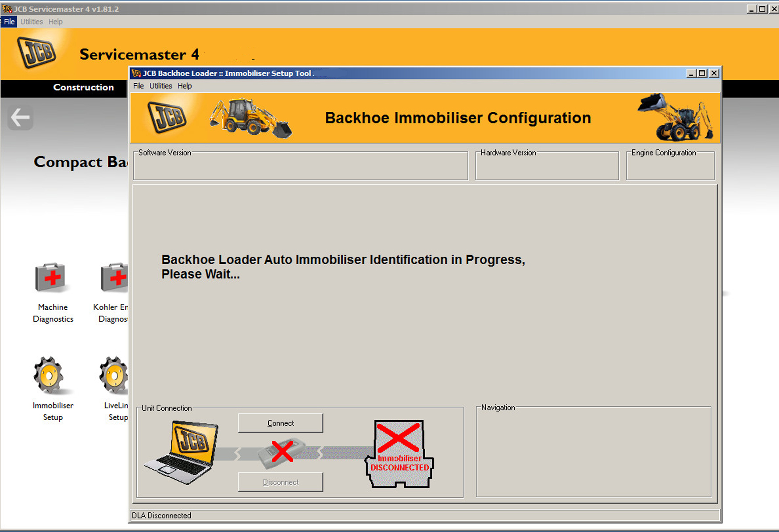Screen dimensions: 779x532
Task: Open Utilities menu in Immobiliser Setup Tool
Action: [160, 86]
